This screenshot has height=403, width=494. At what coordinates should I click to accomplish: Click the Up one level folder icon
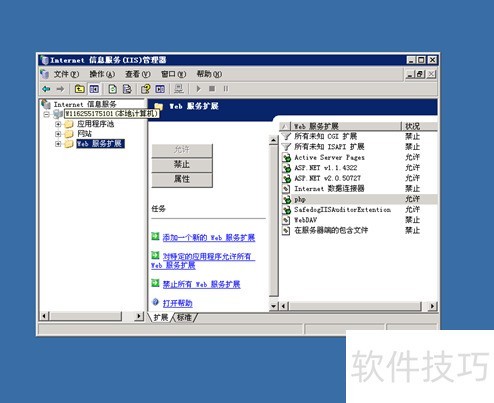79,89
